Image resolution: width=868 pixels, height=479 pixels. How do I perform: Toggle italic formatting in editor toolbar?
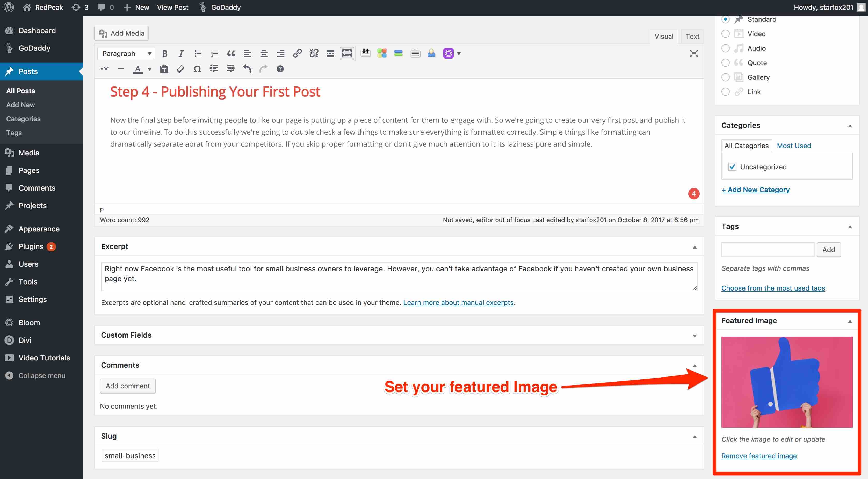point(181,53)
